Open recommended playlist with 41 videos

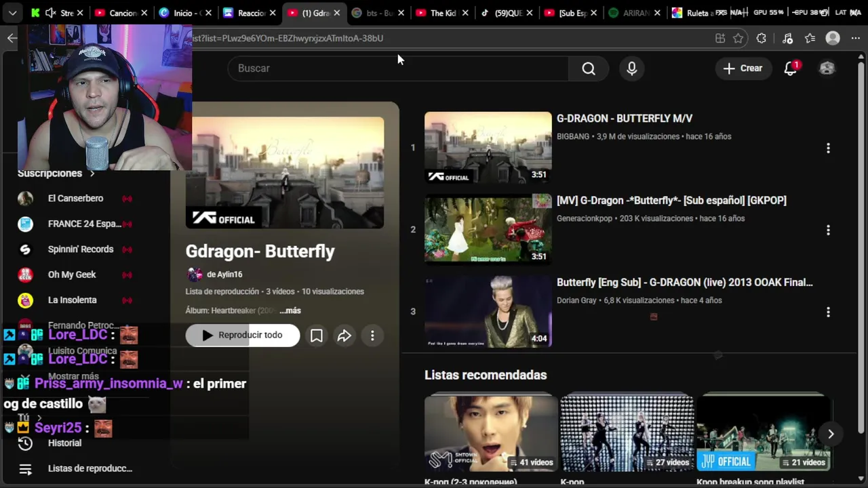[x=491, y=434]
